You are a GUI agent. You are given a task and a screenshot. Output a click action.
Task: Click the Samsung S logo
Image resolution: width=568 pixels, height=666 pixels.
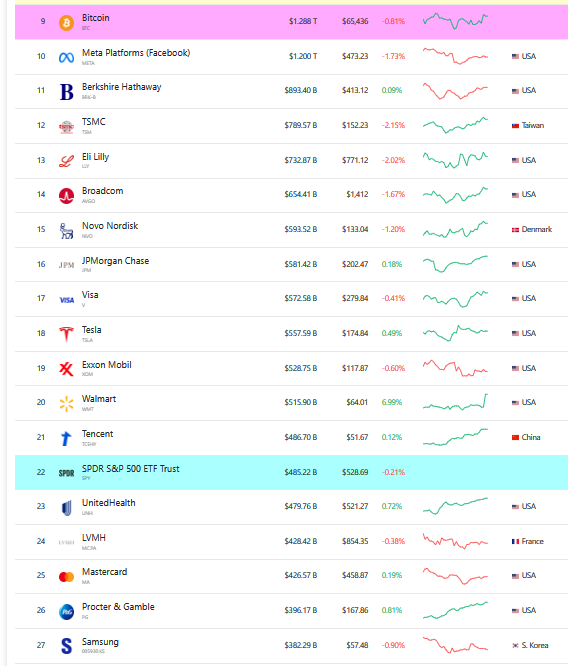[66, 646]
